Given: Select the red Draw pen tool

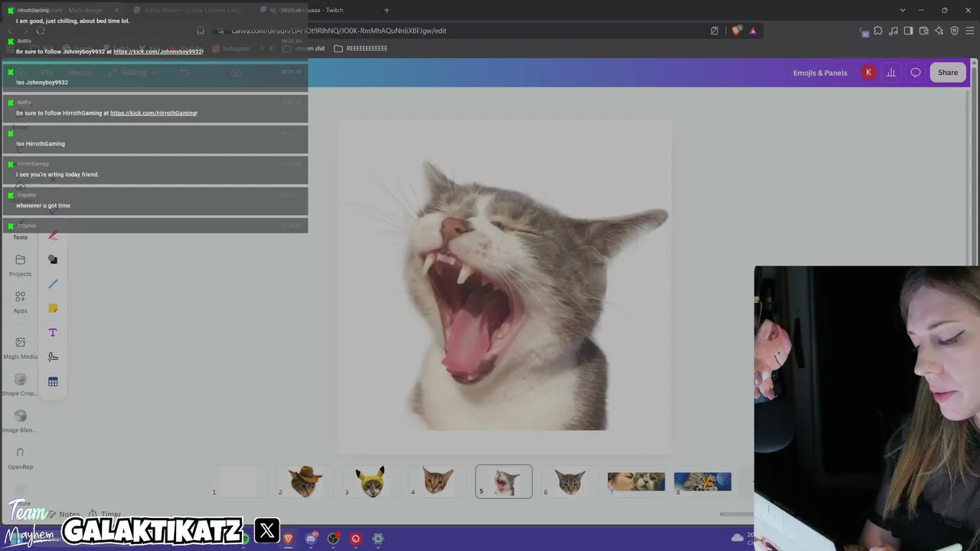Looking at the screenshot, I should tap(53, 236).
